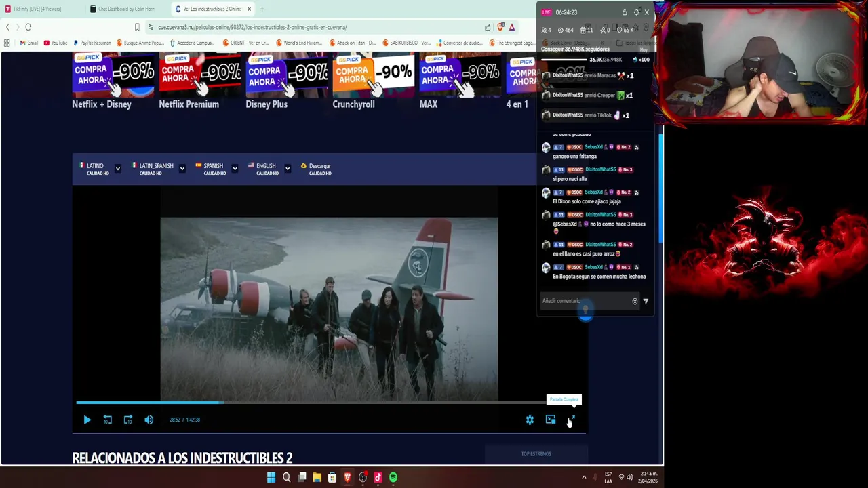The height and width of the screenshot is (488, 868).
Task: Enter fullscreen with Pantalla Completa button
Action: pyautogui.click(x=571, y=420)
